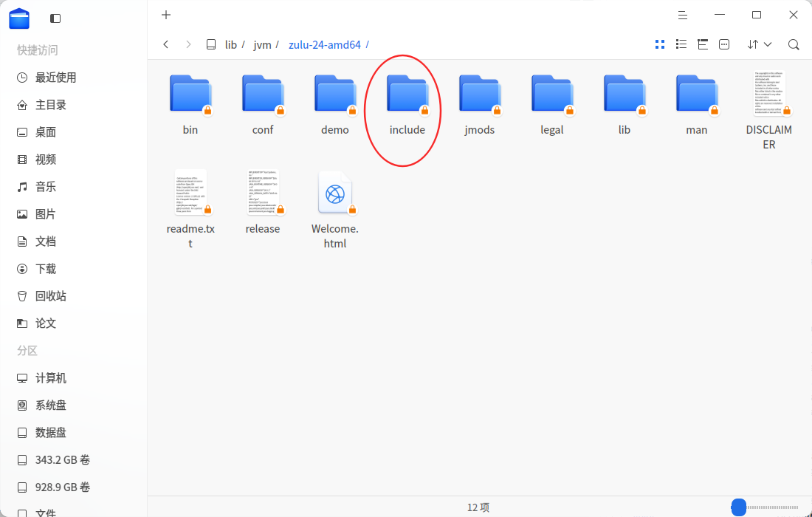The width and height of the screenshot is (812, 517).
Task: Navigate to lib in the breadcrumb
Action: pos(231,44)
